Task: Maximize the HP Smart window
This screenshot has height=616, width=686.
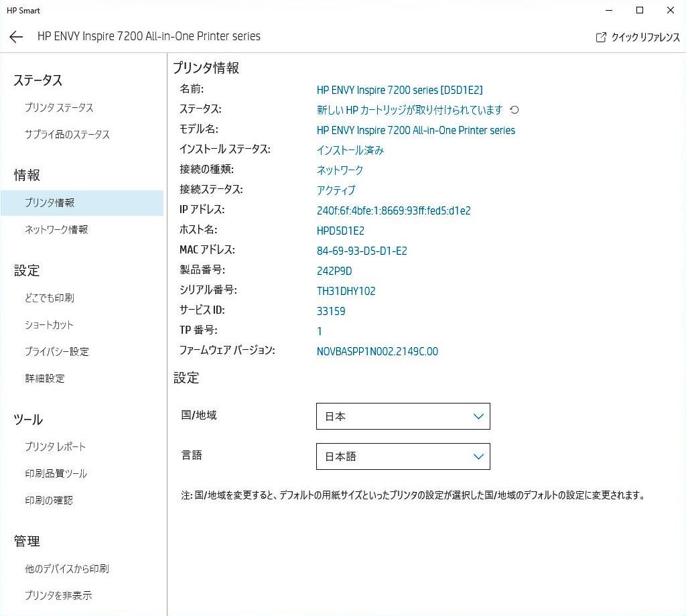Action: (640, 10)
